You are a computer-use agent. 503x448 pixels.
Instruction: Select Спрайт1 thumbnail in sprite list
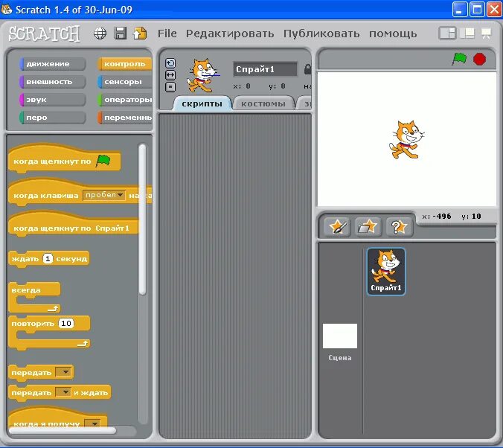pos(386,272)
